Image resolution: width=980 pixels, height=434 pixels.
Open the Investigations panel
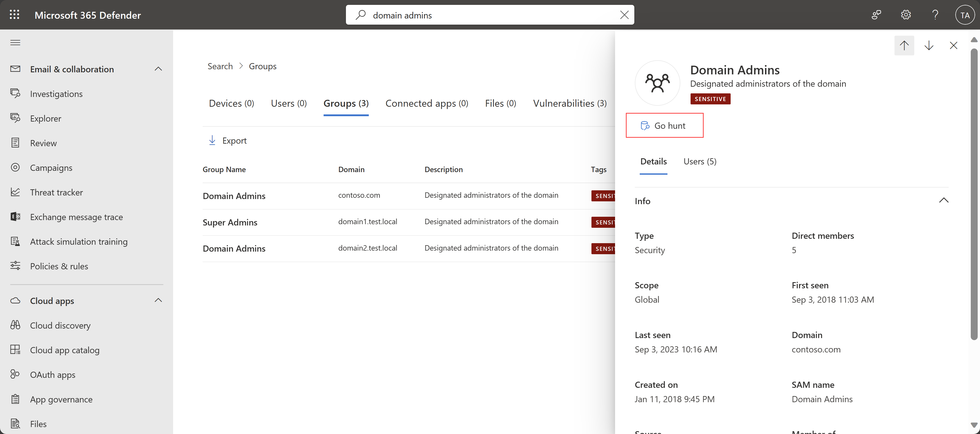56,93
